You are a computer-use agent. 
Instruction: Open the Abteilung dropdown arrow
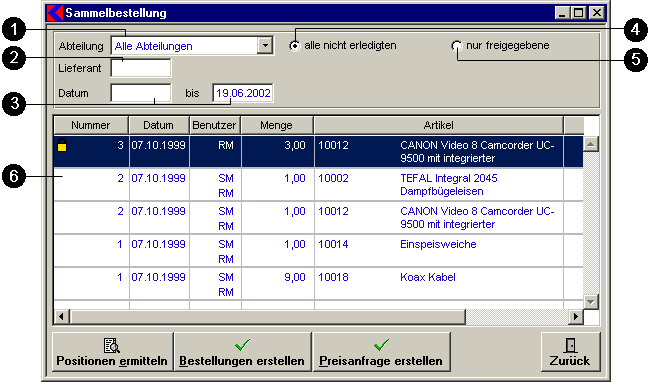[x=265, y=45]
